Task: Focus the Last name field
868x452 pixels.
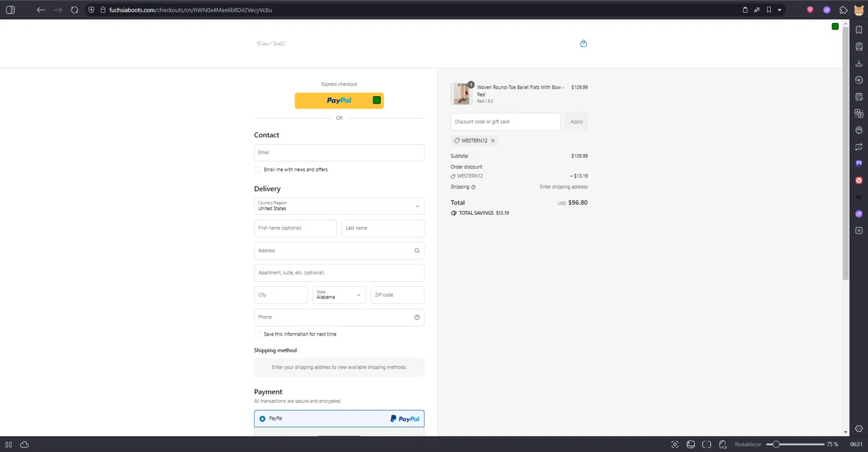Action: point(383,228)
